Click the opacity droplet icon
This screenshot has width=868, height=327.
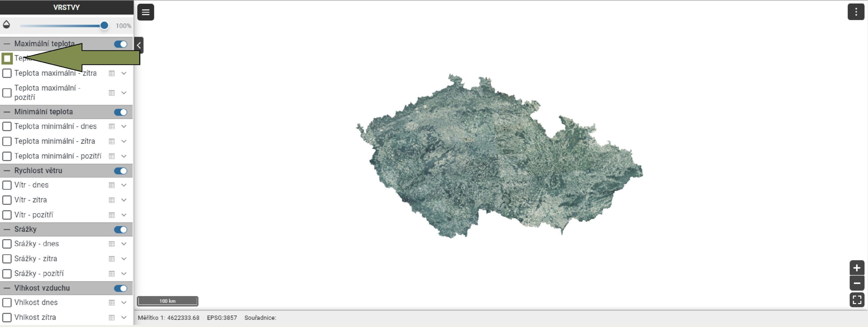(6, 25)
